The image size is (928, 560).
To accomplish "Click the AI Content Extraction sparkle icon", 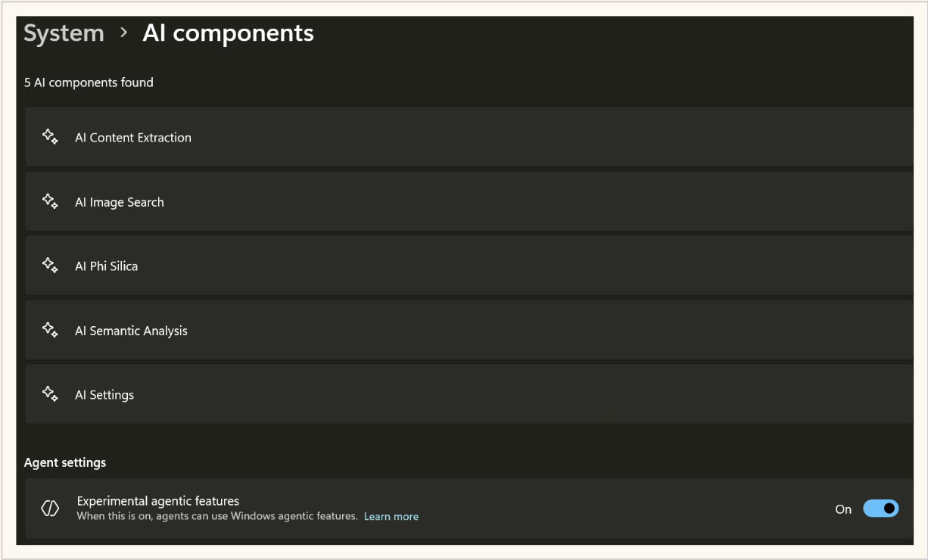I will pyautogui.click(x=50, y=137).
